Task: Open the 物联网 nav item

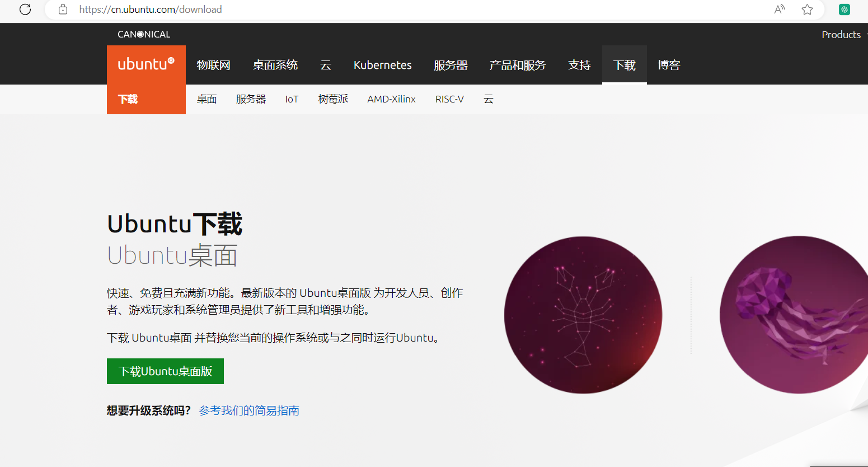Action: pos(214,65)
